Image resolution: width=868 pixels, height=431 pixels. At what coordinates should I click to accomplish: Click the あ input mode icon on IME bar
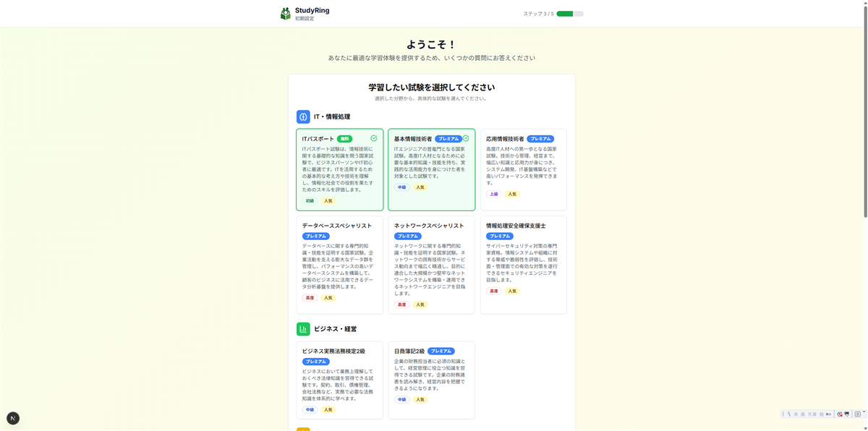pos(796,414)
